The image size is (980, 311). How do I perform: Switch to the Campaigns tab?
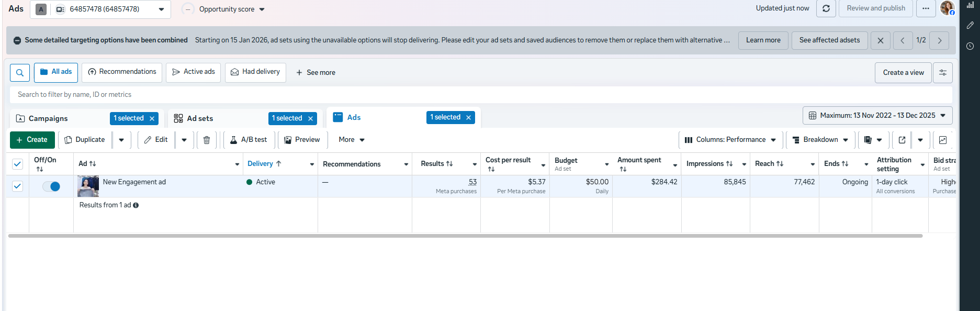(x=48, y=118)
